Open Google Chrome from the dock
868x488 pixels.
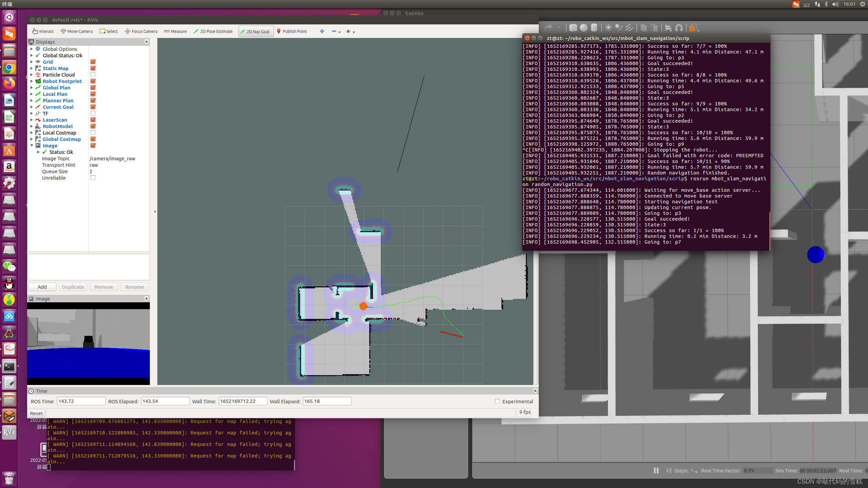[x=9, y=67]
